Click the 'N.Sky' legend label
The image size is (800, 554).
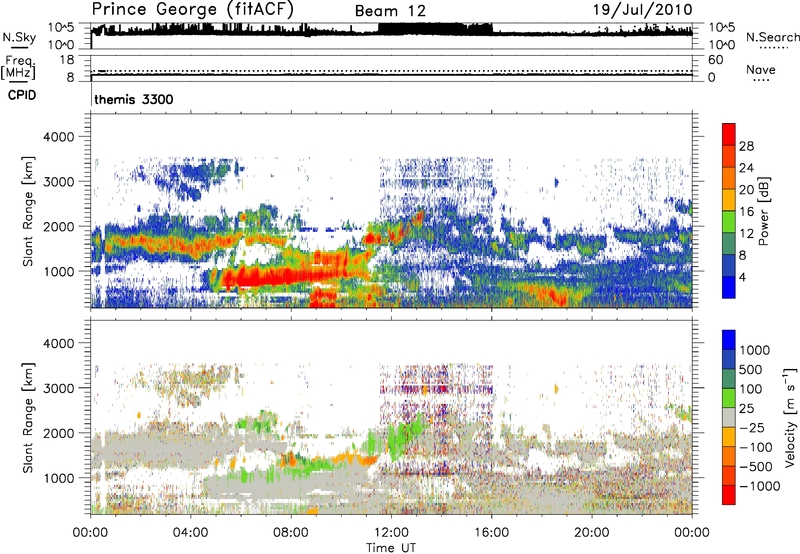pos(19,37)
